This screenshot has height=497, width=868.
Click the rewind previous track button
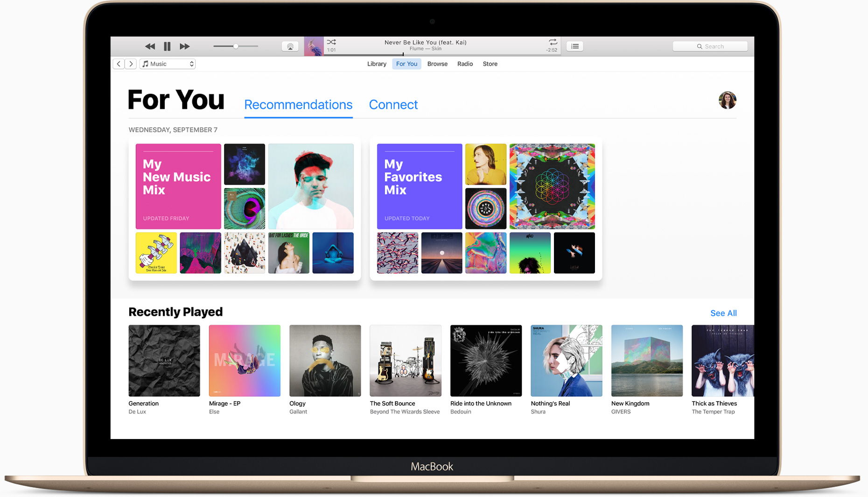[150, 46]
